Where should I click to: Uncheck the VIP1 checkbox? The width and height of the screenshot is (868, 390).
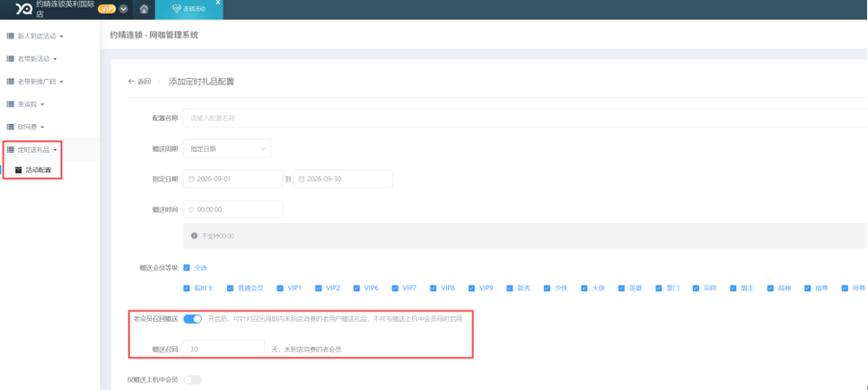tap(280, 288)
